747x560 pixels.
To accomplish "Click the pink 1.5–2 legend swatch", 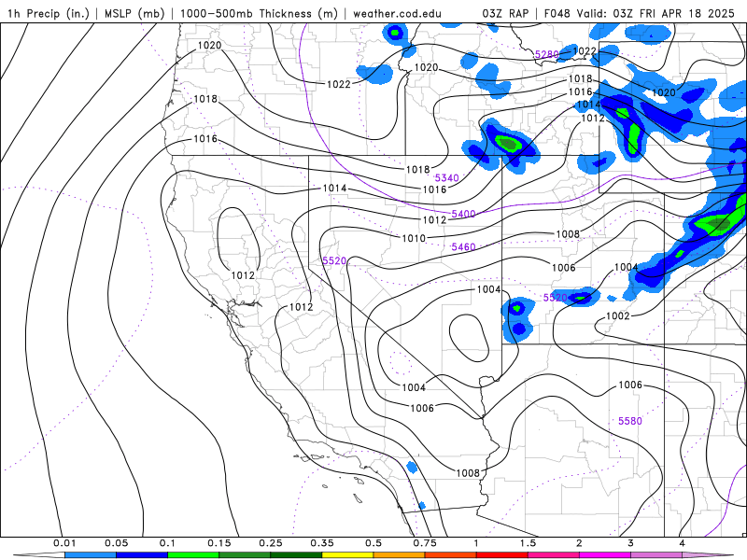I will pyautogui.click(x=554, y=555).
